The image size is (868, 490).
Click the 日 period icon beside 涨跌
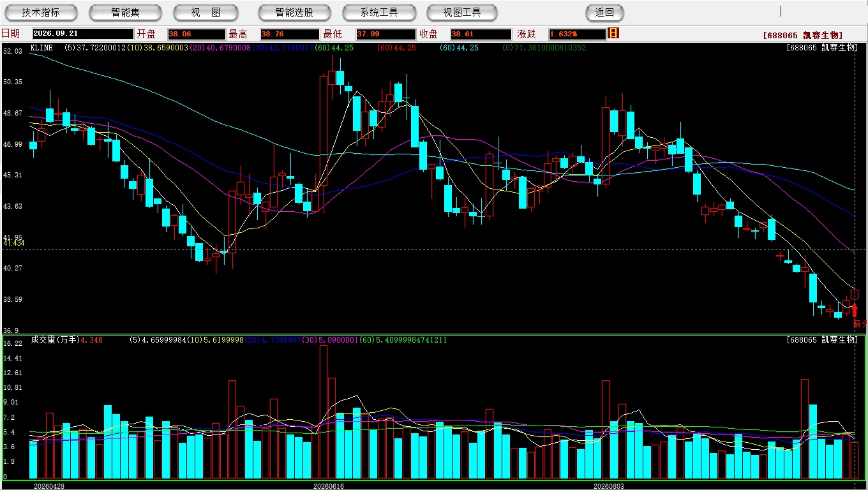point(613,33)
